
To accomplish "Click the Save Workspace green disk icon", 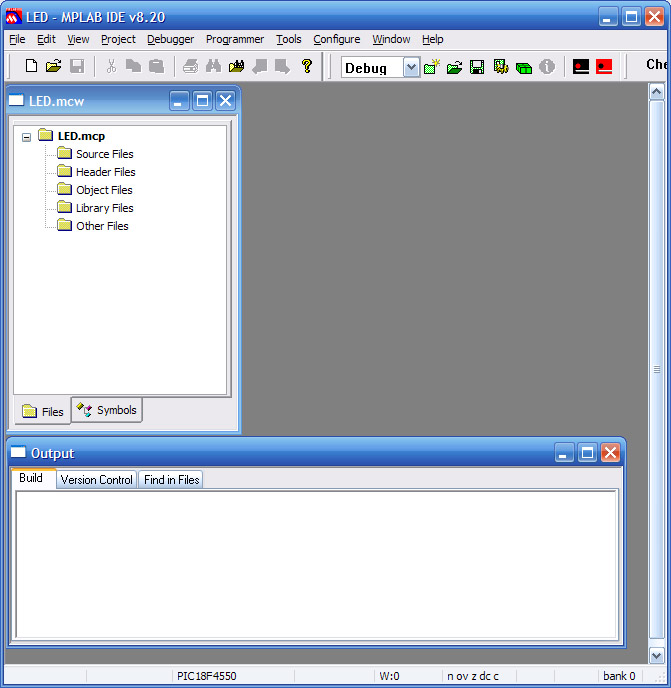I will coord(477,67).
